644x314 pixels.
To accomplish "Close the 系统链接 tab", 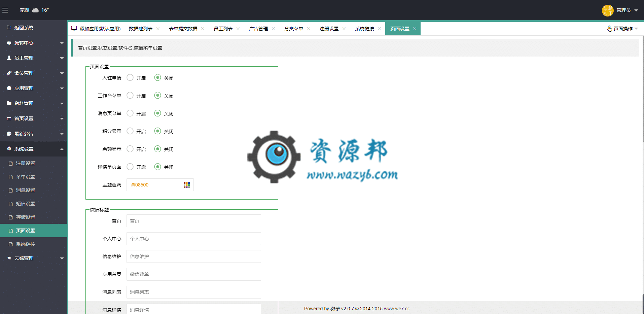I will [379, 29].
